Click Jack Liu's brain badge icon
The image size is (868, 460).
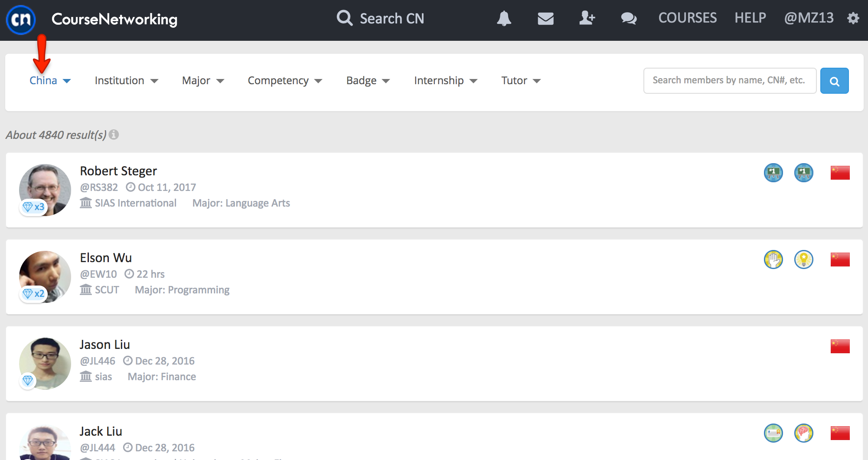coord(804,433)
